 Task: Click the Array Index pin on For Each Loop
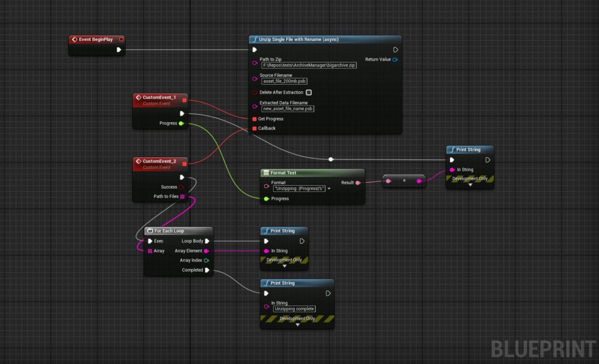[x=206, y=261]
